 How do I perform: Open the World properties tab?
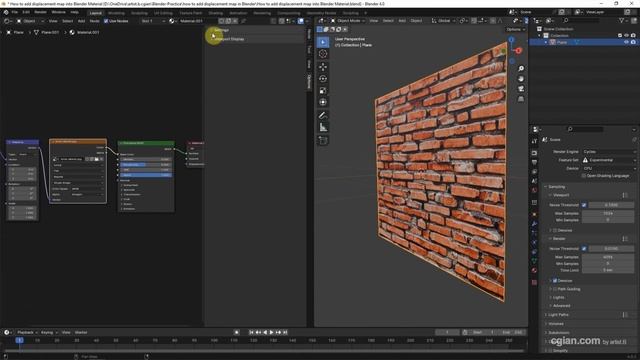click(x=534, y=191)
